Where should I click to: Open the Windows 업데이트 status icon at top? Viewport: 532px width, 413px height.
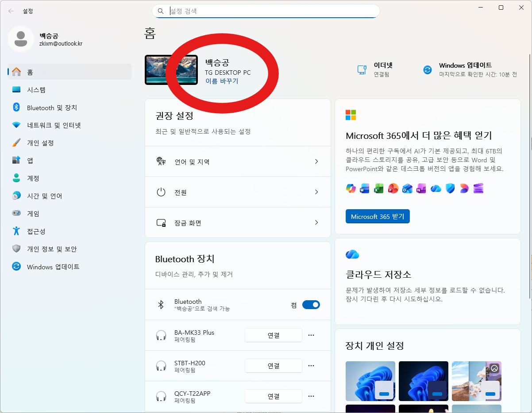427,70
